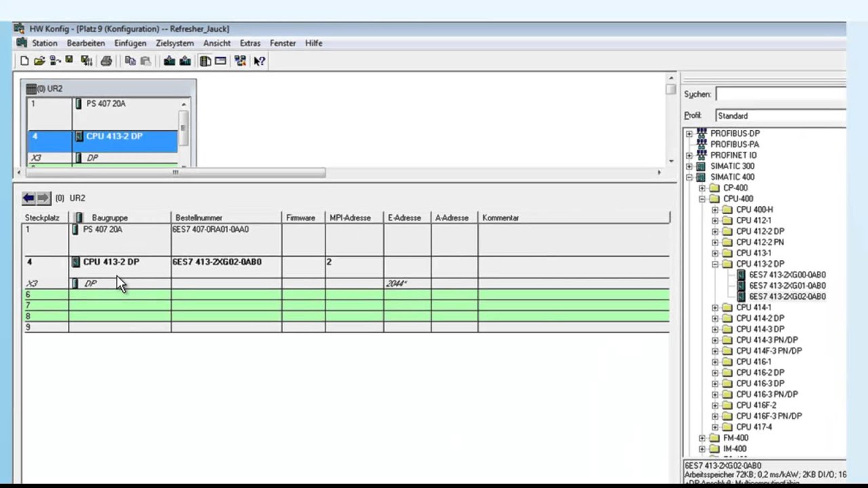Click the address overview window icon
Image resolution: width=868 pixels, height=488 pixels.
[220, 61]
